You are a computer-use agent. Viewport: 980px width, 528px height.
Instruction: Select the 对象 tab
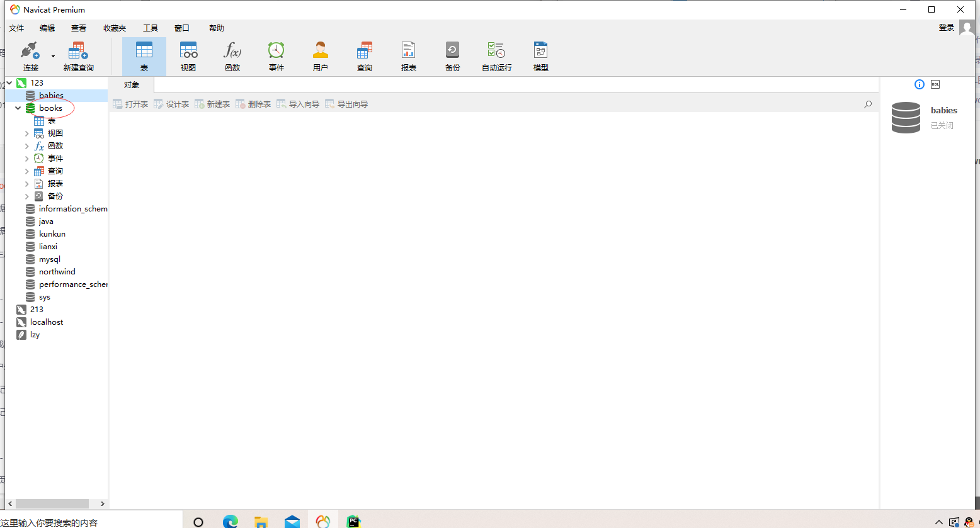click(x=132, y=85)
